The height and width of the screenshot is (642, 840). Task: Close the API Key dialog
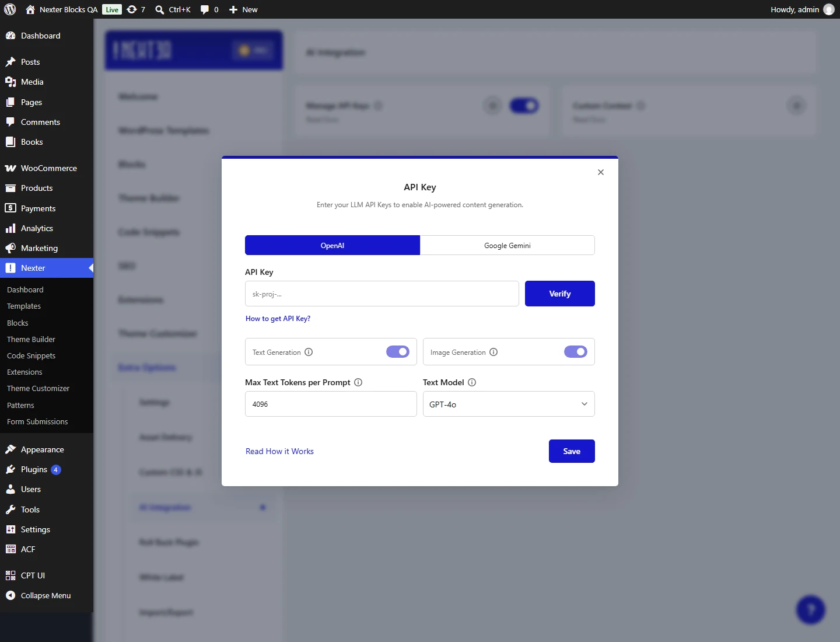tap(601, 172)
